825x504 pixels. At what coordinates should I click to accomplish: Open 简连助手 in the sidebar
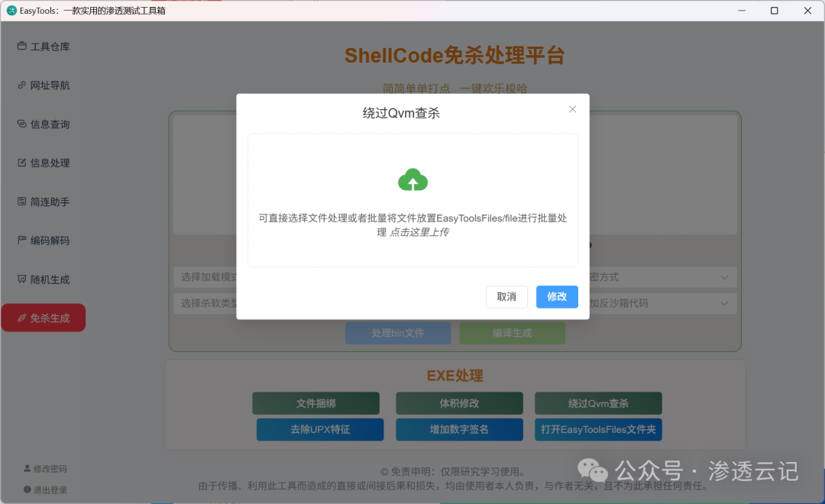coord(43,202)
